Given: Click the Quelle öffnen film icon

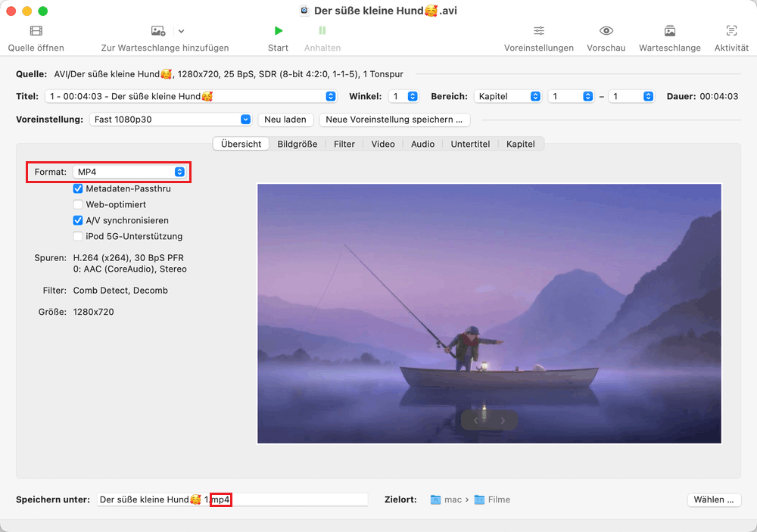Looking at the screenshot, I should 36,31.
